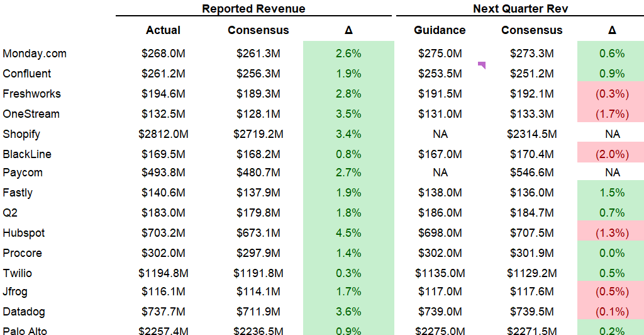Click Confluent actual revenue $261.2M
The height and width of the screenshot is (335, 644).
pos(164,74)
